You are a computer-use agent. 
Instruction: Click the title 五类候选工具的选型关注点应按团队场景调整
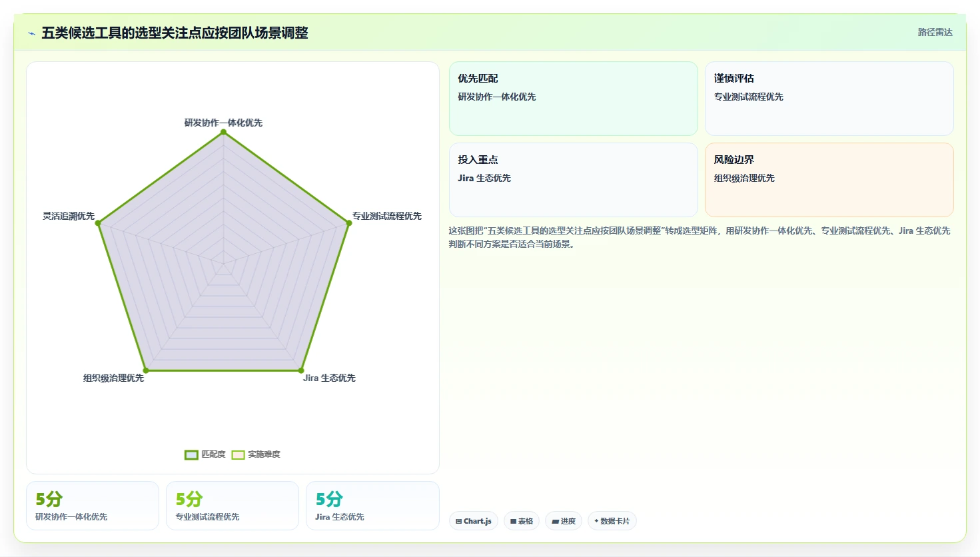point(175,33)
